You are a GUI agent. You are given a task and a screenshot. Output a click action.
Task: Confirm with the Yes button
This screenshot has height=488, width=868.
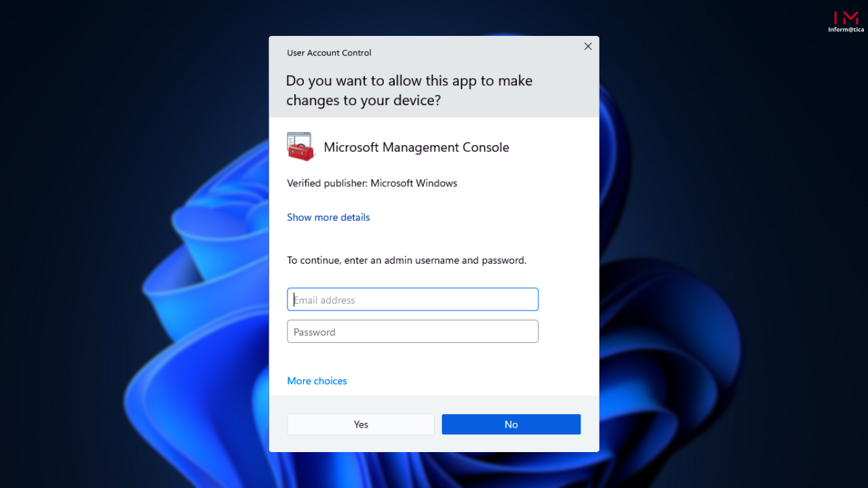pyautogui.click(x=361, y=424)
